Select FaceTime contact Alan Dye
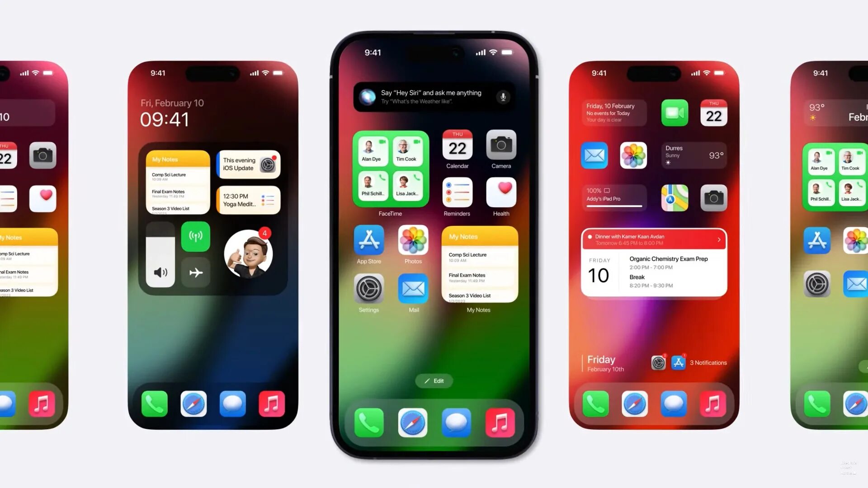This screenshot has width=868, height=488. 373,150
